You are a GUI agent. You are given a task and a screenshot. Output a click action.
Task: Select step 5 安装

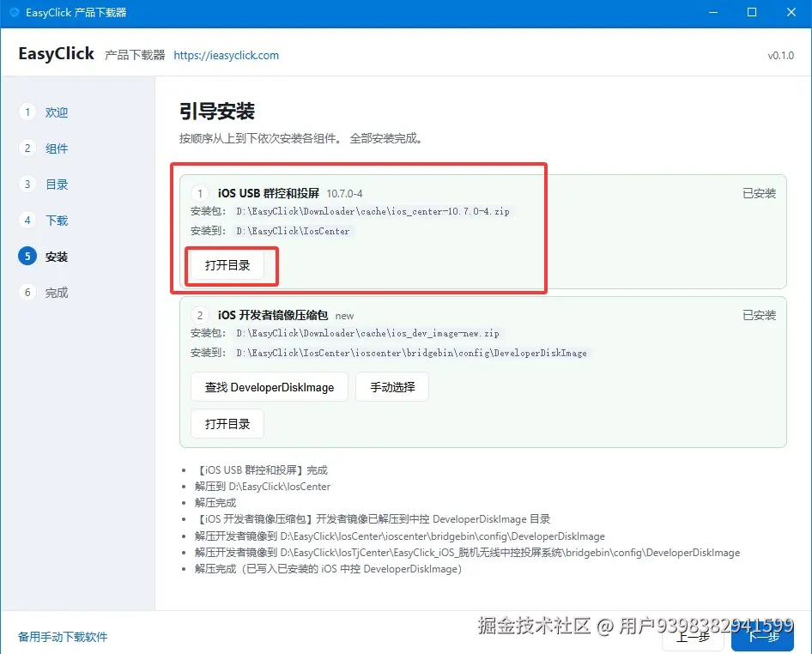click(x=44, y=257)
